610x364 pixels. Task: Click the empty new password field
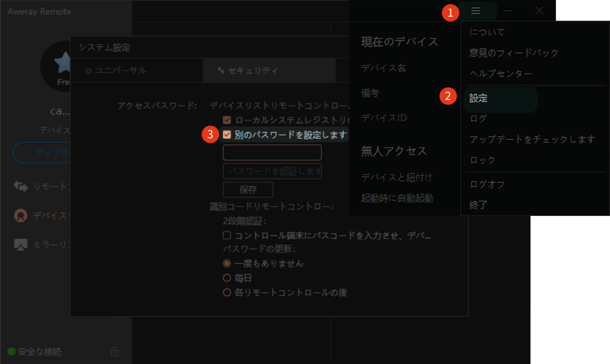(x=272, y=152)
